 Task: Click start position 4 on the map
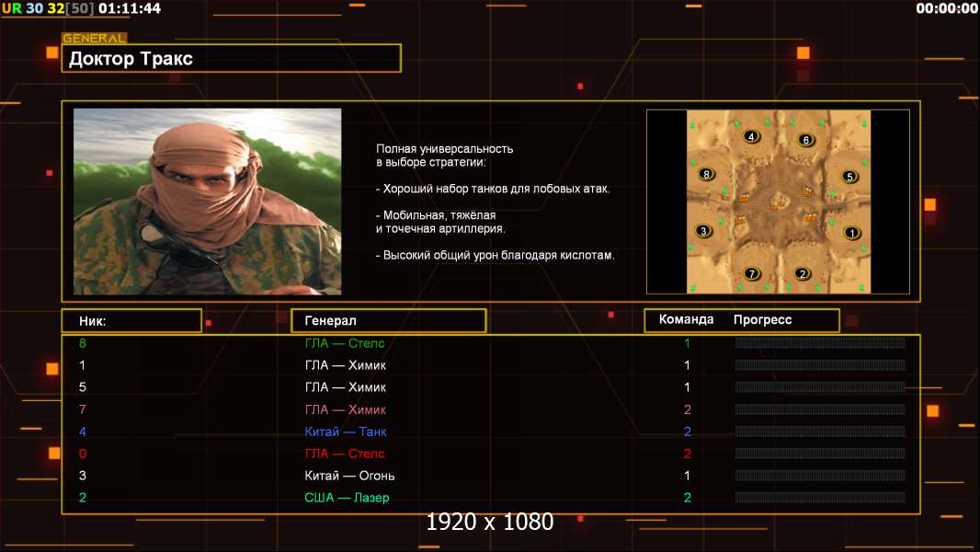(x=752, y=137)
